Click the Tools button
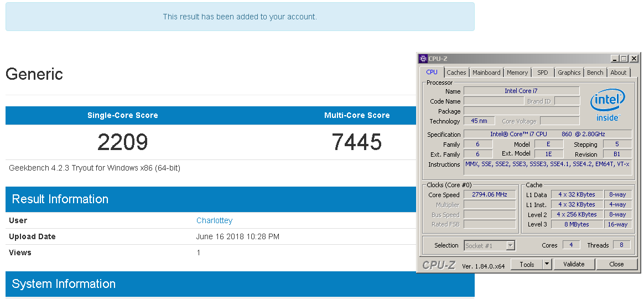644x299 pixels. [x=527, y=265]
